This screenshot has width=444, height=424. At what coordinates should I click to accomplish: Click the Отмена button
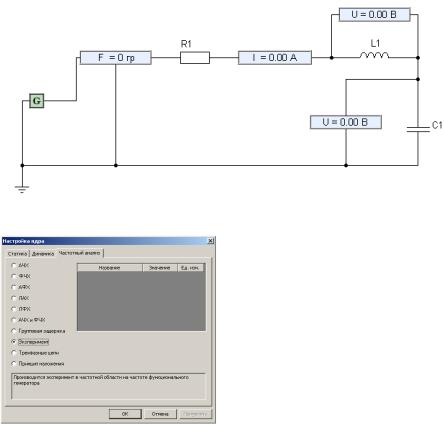point(160,414)
